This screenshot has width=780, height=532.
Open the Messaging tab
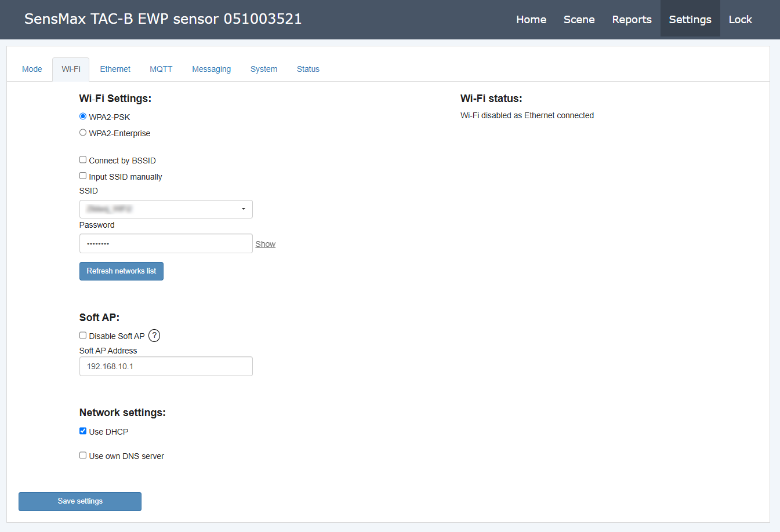coord(212,69)
